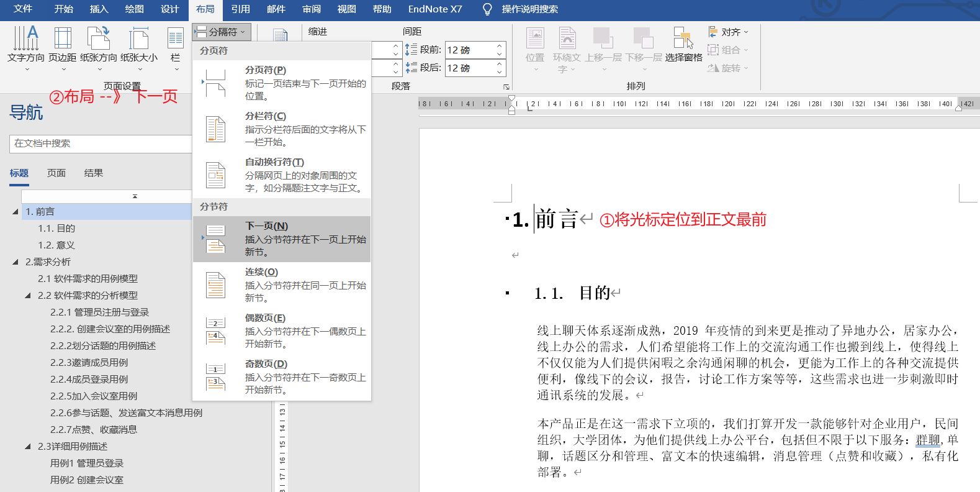
Task: Click the 上移一层 bring forward icon
Action: tap(603, 39)
